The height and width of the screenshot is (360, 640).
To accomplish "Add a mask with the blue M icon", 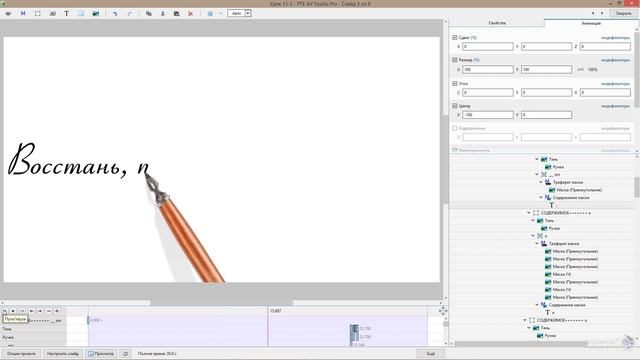I will pos(23,13).
